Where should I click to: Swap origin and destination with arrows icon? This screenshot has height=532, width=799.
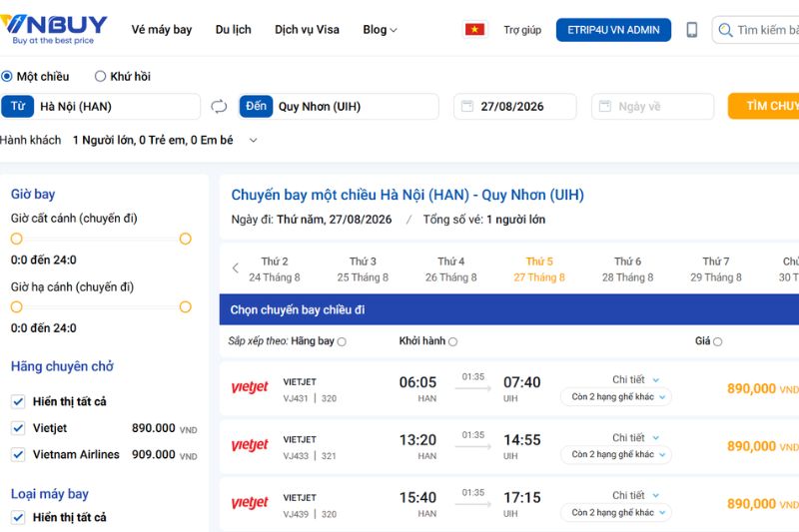click(219, 107)
